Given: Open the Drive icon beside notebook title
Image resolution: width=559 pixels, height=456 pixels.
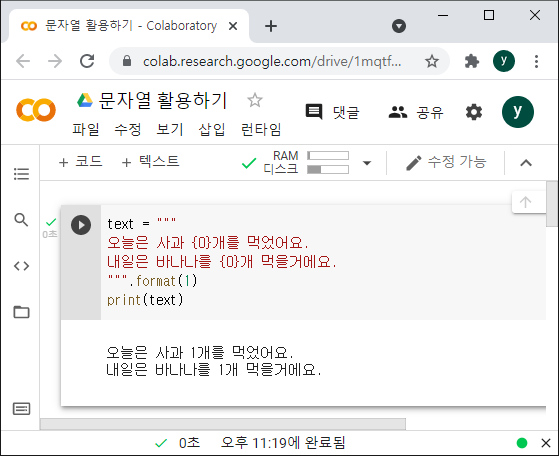Looking at the screenshot, I should point(85,100).
